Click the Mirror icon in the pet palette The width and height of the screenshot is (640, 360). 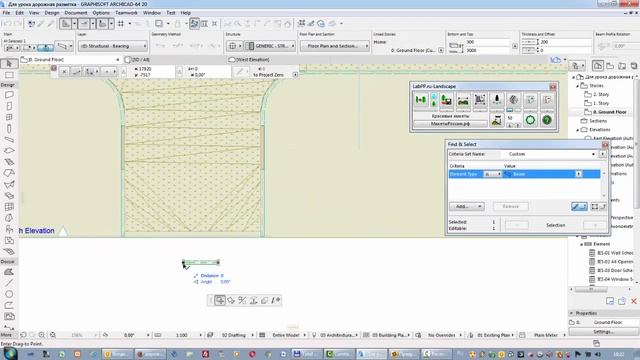point(242,300)
